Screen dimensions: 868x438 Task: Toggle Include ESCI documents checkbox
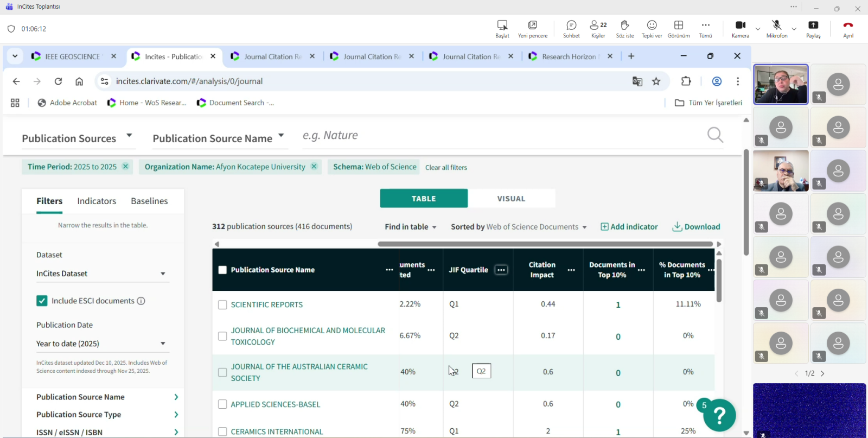42,301
